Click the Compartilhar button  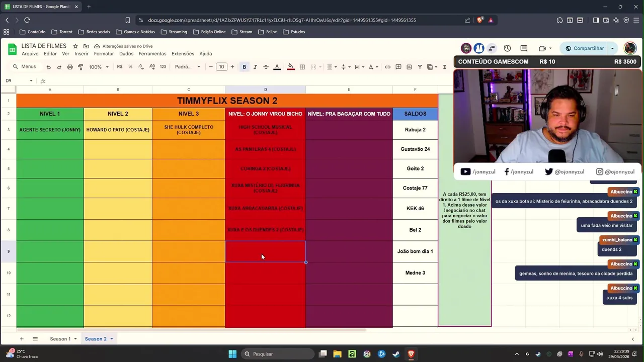[x=584, y=48]
